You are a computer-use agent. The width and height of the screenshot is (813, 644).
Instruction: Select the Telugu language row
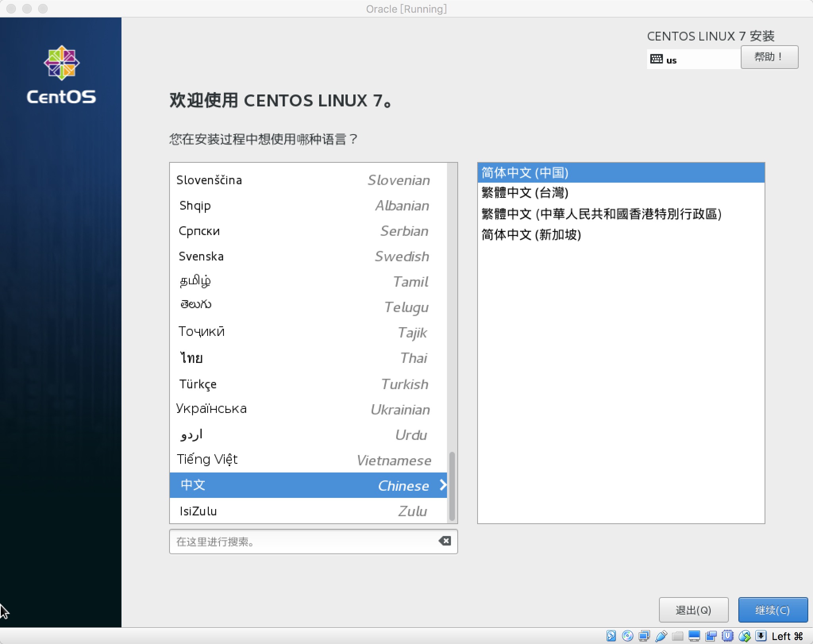click(x=308, y=307)
